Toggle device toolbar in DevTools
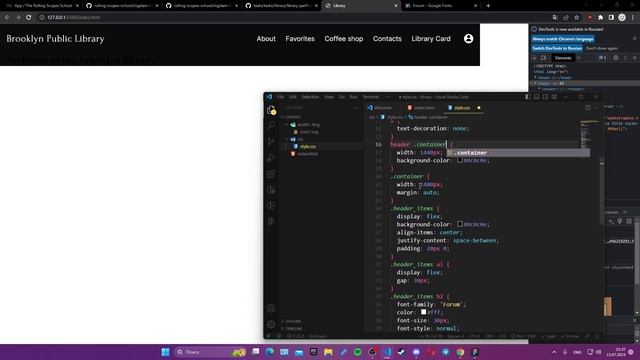Image resolution: width=640 pixels, height=360 pixels. pos(543,58)
